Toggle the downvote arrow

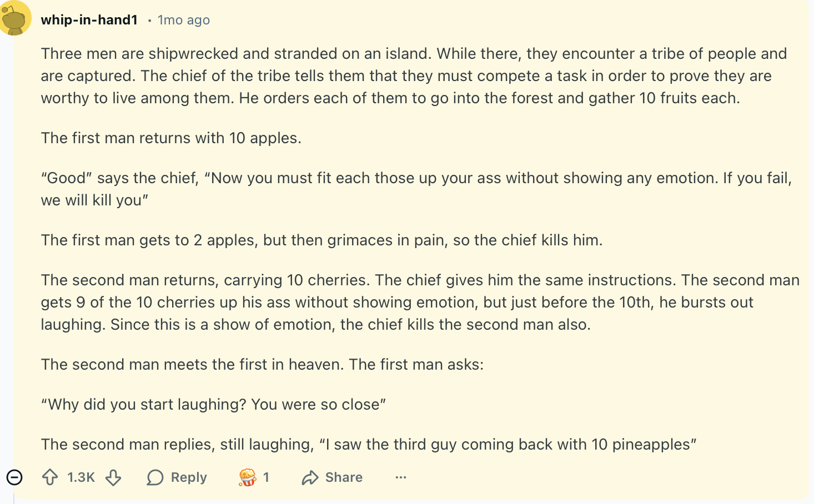click(113, 477)
